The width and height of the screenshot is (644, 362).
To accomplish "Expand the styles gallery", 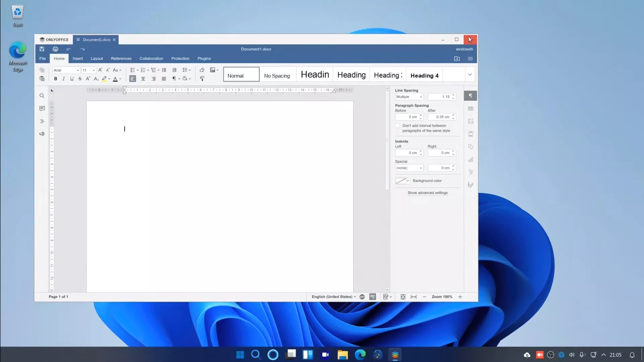I will point(470,74).
